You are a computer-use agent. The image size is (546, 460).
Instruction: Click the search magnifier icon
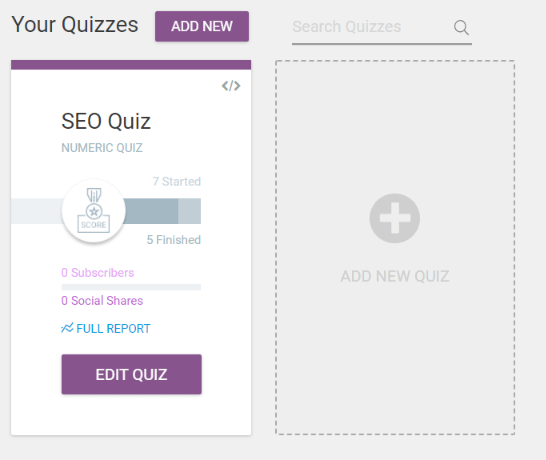click(461, 27)
